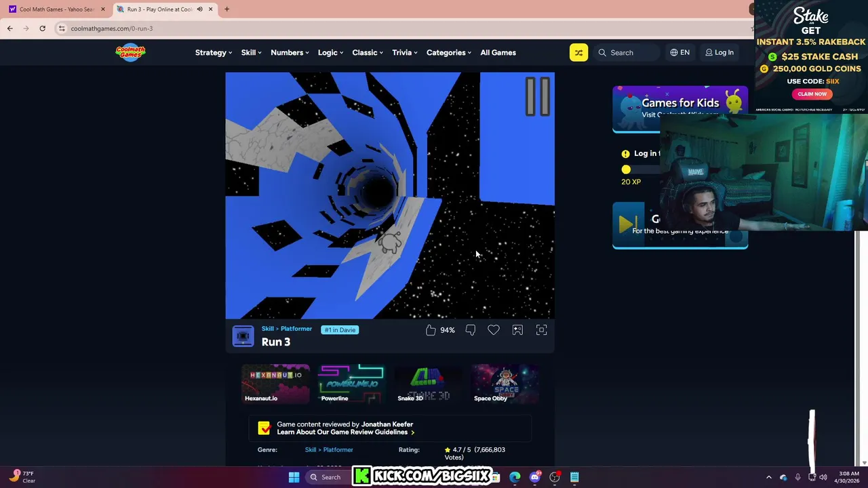
Task: Expand the Trivia menu
Action: 405,52
